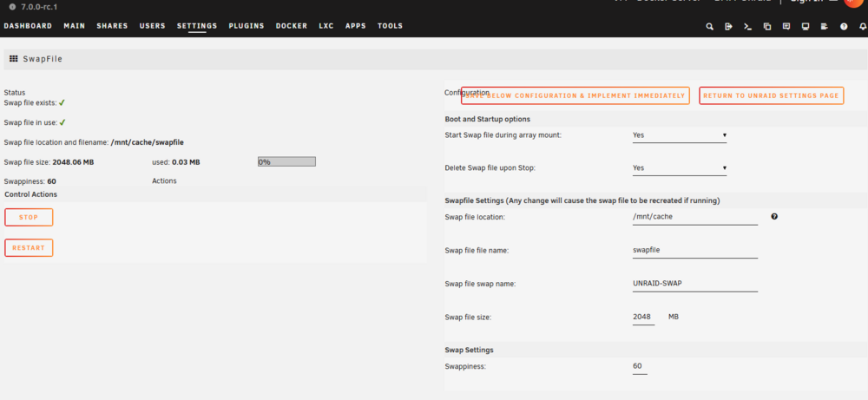Image resolution: width=868 pixels, height=400 pixels.
Task: Edit the Swap file swap name field
Action: click(694, 283)
